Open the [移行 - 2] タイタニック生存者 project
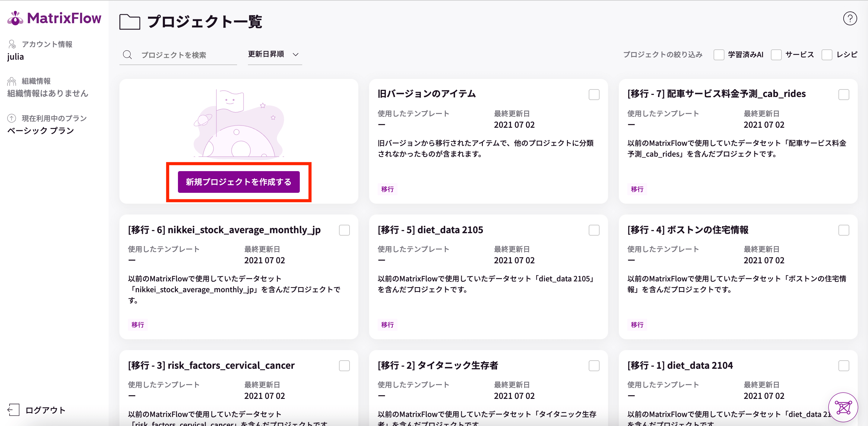This screenshot has width=868, height=426. 438,365
